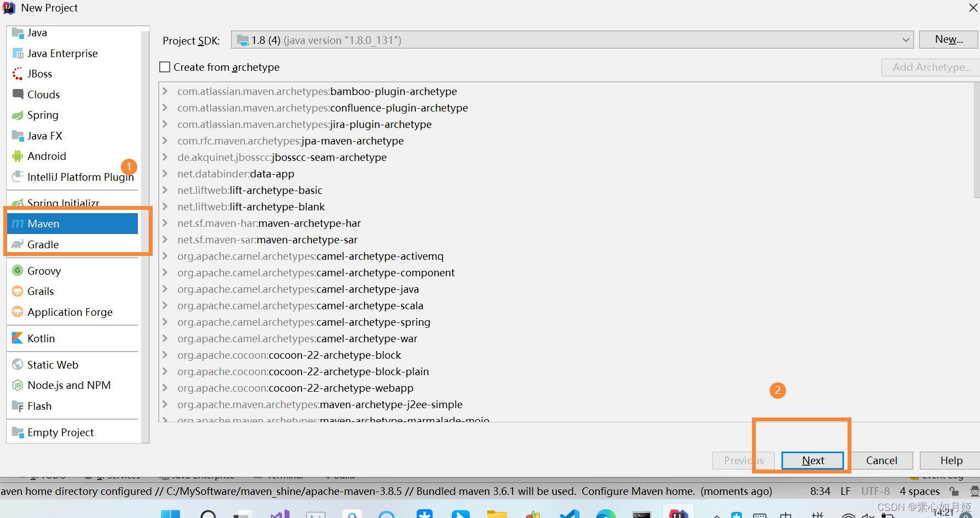This screenshot has width=980, height=518.
Task: Expand jpa-maven-archetype node
Action: pyautogui.click(x=165, y=141)
